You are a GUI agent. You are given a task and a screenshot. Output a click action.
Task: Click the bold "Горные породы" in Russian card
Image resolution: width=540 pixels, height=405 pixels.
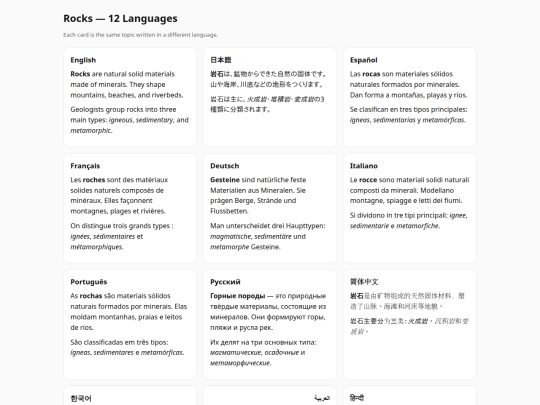(x=238, y=296)
